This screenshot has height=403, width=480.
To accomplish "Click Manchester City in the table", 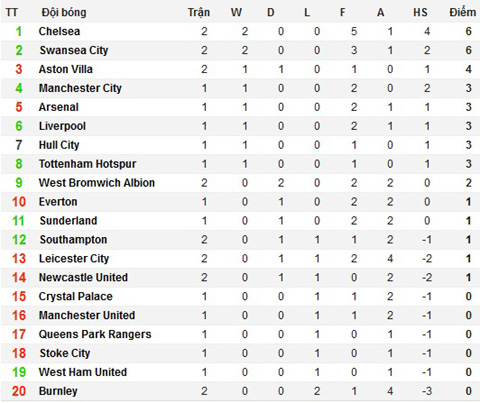I will coord(80,88).
